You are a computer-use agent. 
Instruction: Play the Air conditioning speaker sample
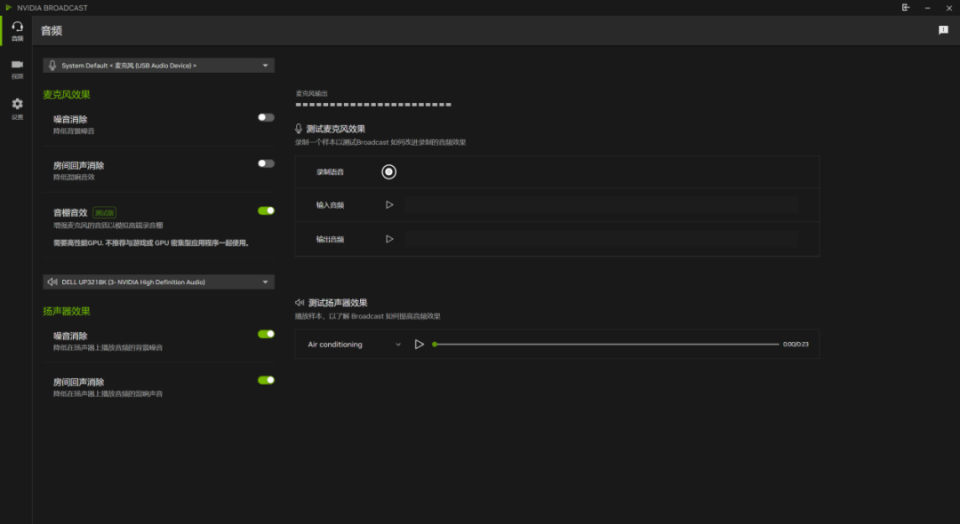(x=419, y=345)
